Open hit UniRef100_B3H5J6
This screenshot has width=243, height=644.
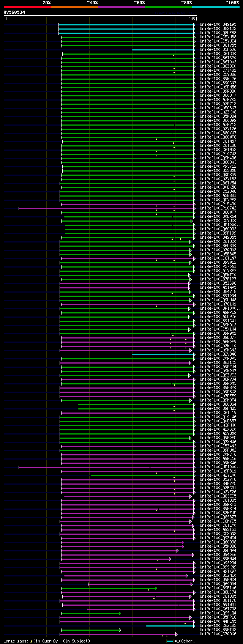218,49
